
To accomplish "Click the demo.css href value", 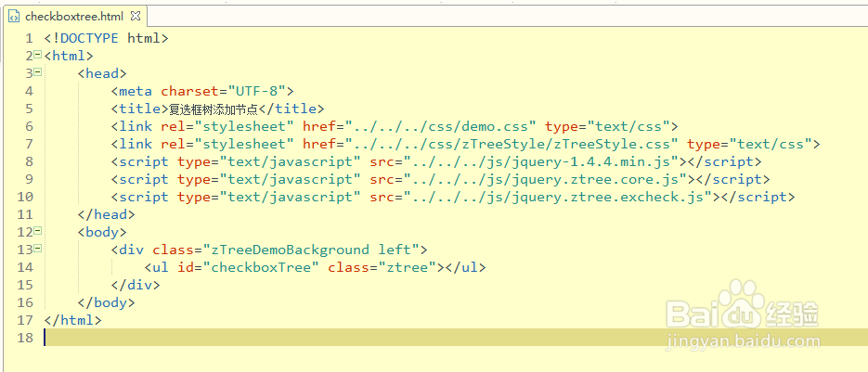I will 441,126.
